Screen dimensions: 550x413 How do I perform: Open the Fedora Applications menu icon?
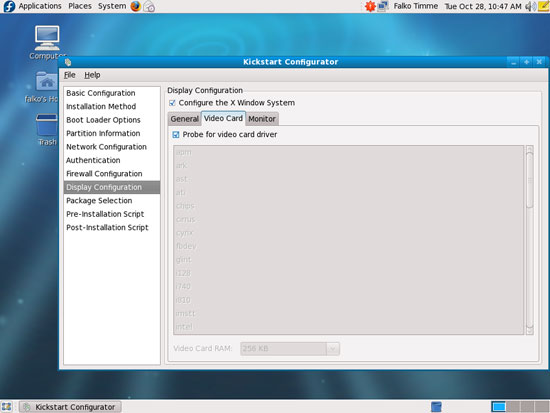9,6
